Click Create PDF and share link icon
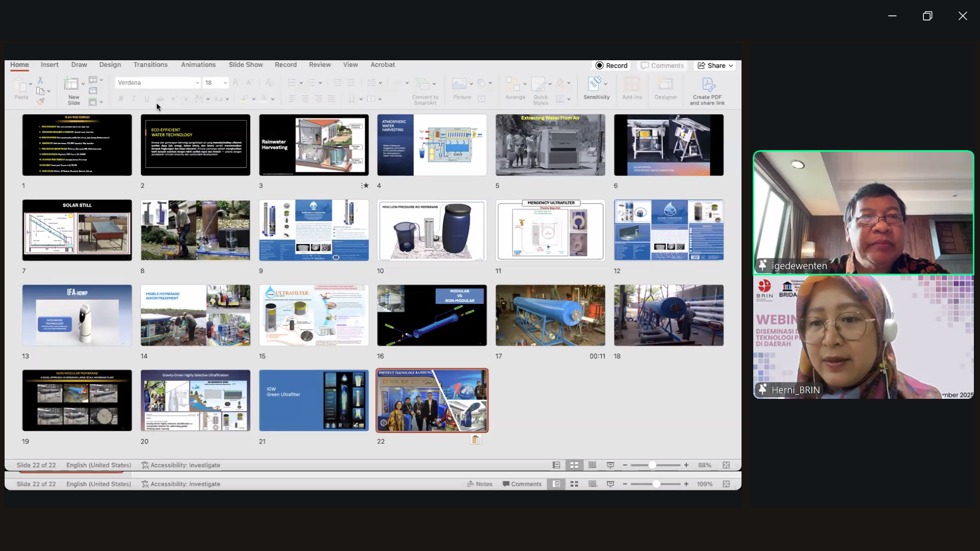980x551 pixels. (707, 85)
